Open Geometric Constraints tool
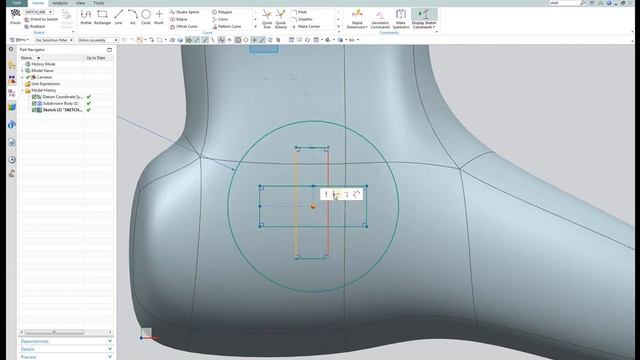Viewport: 640px width, 360px height. pyautogui.click(x=380, y=20)
